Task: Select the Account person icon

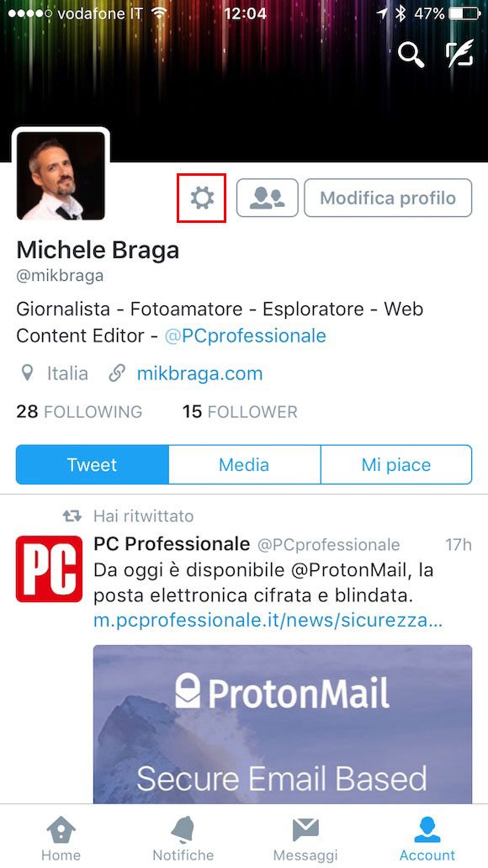Action: (x=427, y=830)
